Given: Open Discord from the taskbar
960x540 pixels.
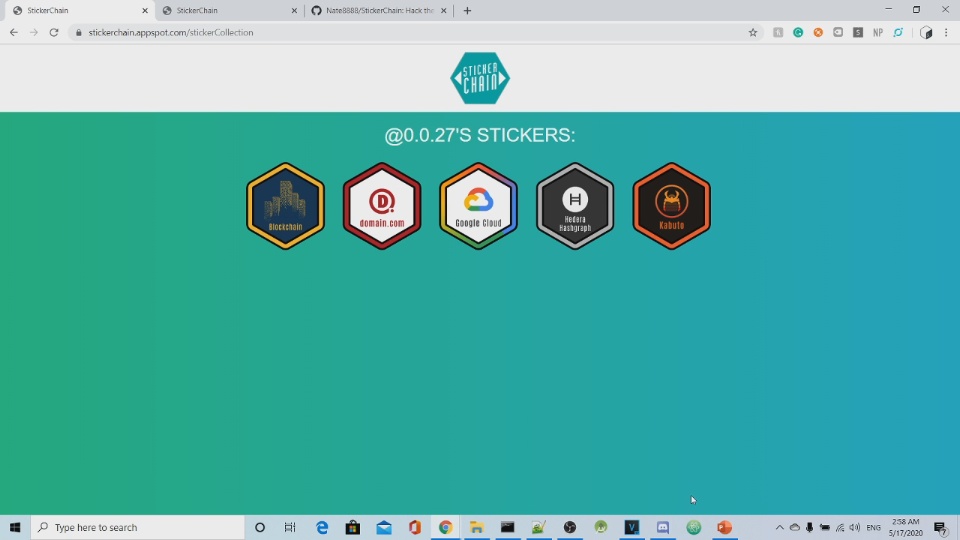Looking at the screenshot, I should [662, 527].
